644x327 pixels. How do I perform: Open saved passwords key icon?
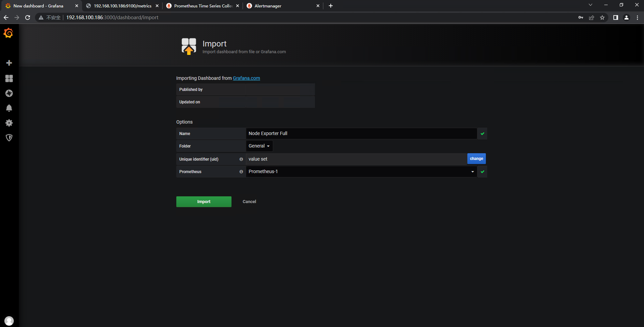point(581,18)
